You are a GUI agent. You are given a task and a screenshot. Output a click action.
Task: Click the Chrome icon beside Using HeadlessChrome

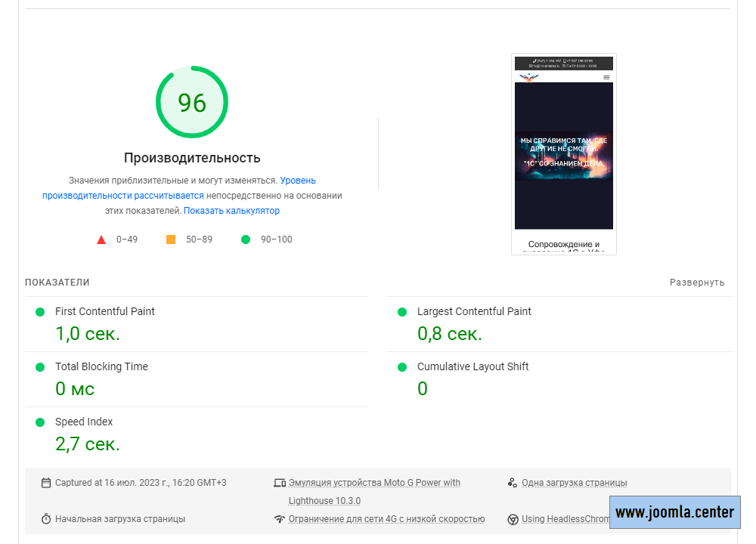coord(513,519)
